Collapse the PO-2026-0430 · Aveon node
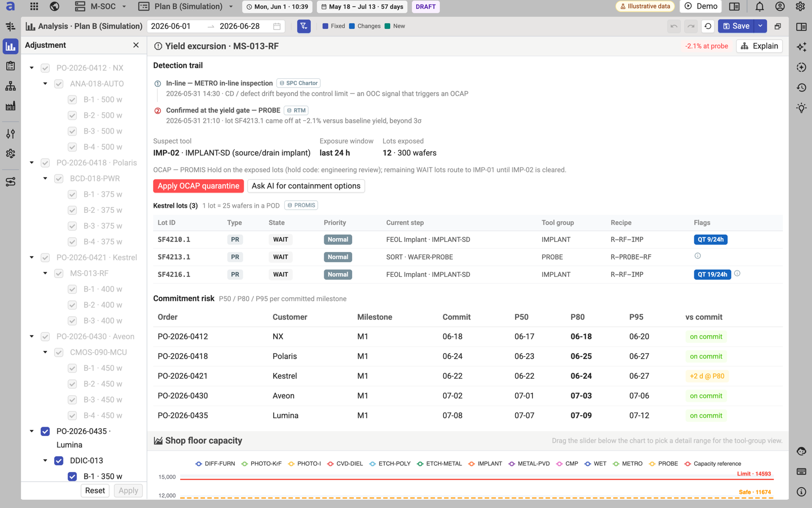The height and width of the screenshot is (508, 812). (31, 337)
